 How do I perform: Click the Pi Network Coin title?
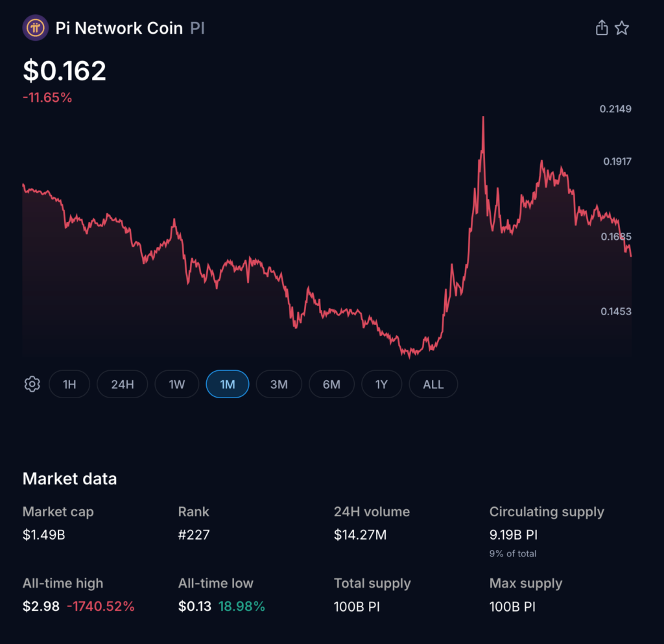tap(119, 29)
